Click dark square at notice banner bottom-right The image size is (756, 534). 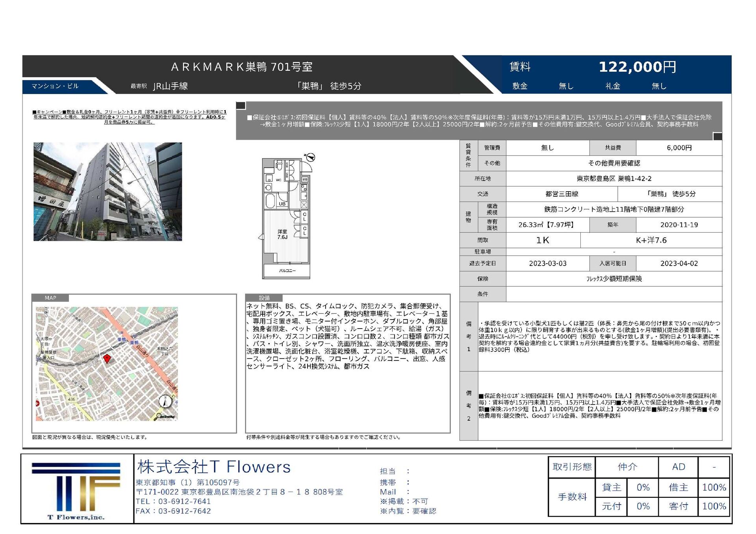pos(717,136)
